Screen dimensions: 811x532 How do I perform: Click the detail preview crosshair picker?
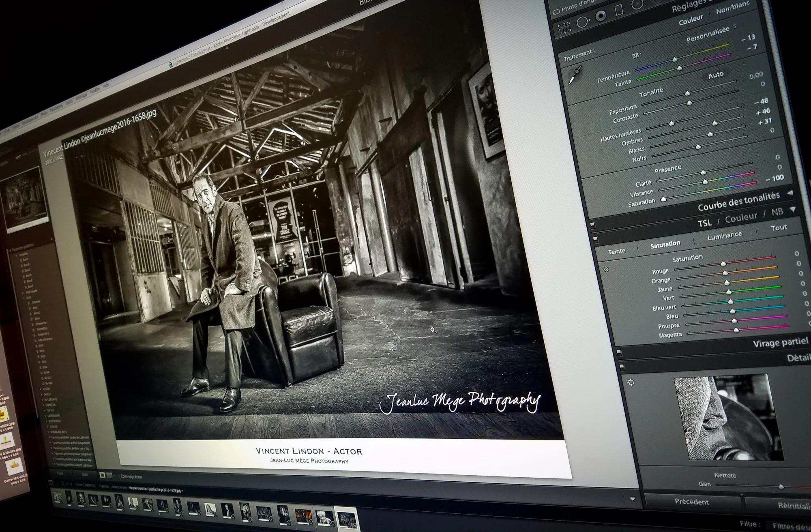tap(631, 382)
